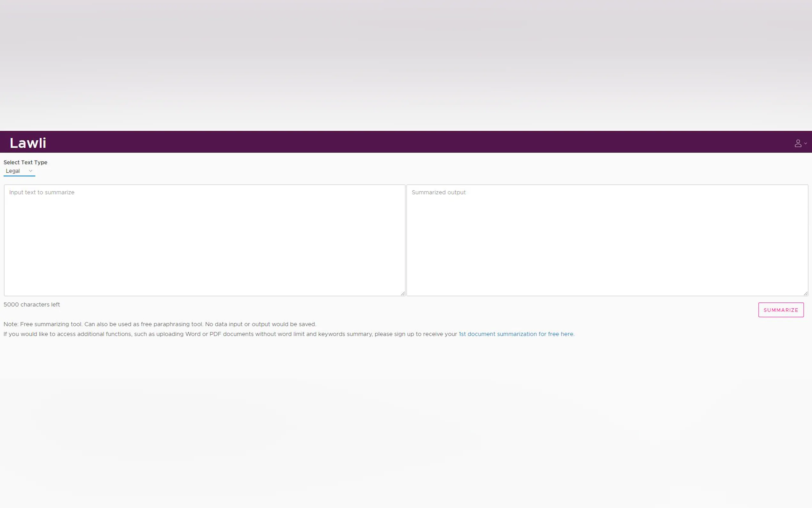Click the '5000 characters left' counter

point(32,305)
